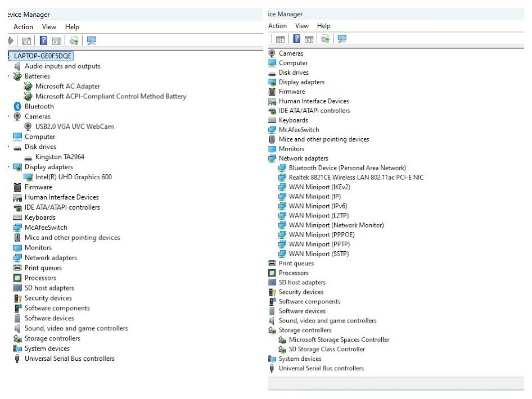Open View menu in left Device Manager window
Viewport: 532px width, 399px height.
[x=49, y=27]
